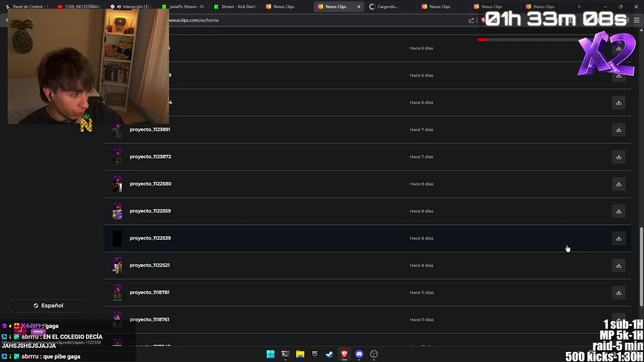This screenshot has width=644, height=362.
Task: Open File Explorer from the taskbar
Action: coord(300,354)
